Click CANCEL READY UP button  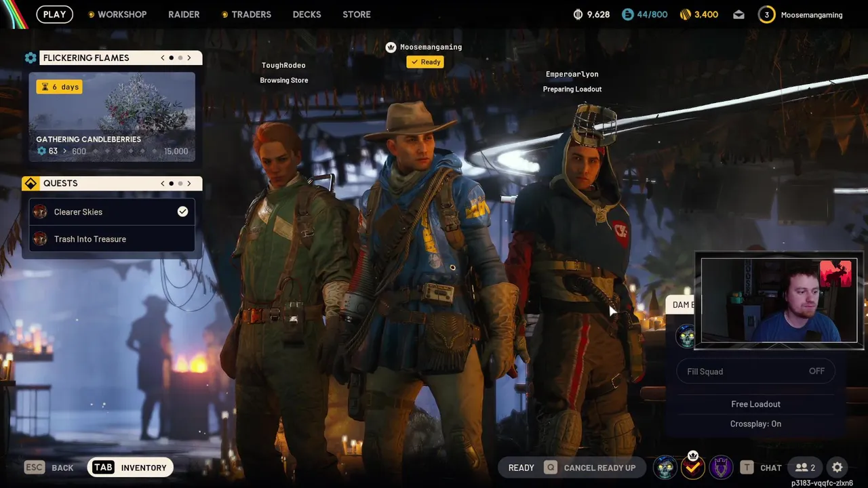tap(599, 468)
